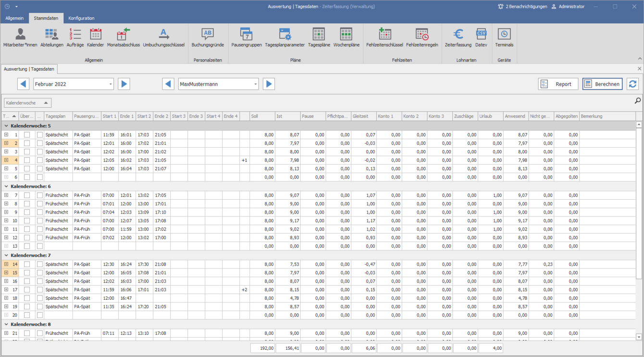Go to next employee arrow
The height and width of the screenshot is (357, 644).
(269, 84)
